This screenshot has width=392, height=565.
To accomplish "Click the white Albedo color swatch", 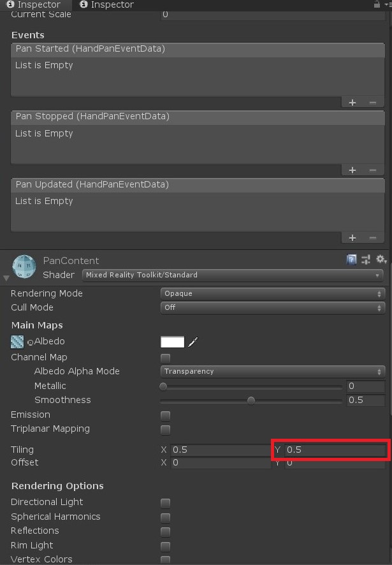I will coord(172,342).
